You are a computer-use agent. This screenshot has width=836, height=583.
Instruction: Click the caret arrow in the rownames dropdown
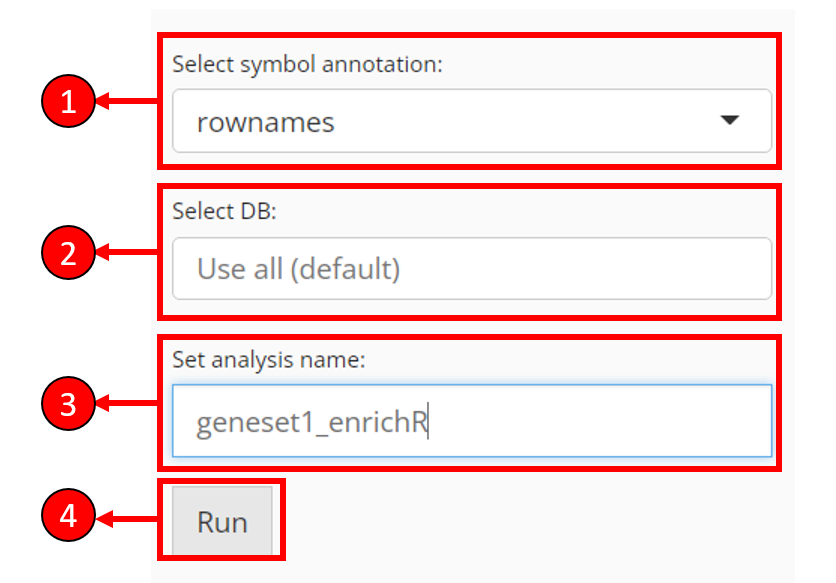tap(729, 120)
